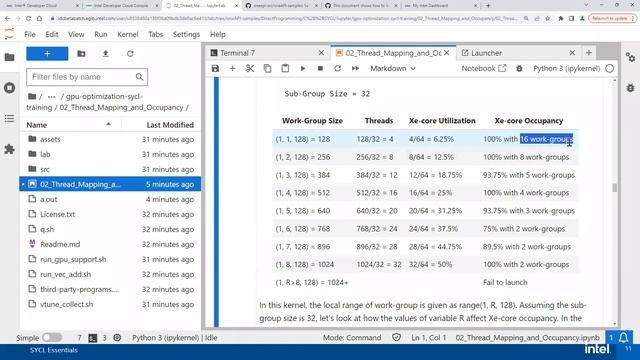Go to root folder in breadcrumb
This screenshot has width=640, height=360.
(32, 96)
